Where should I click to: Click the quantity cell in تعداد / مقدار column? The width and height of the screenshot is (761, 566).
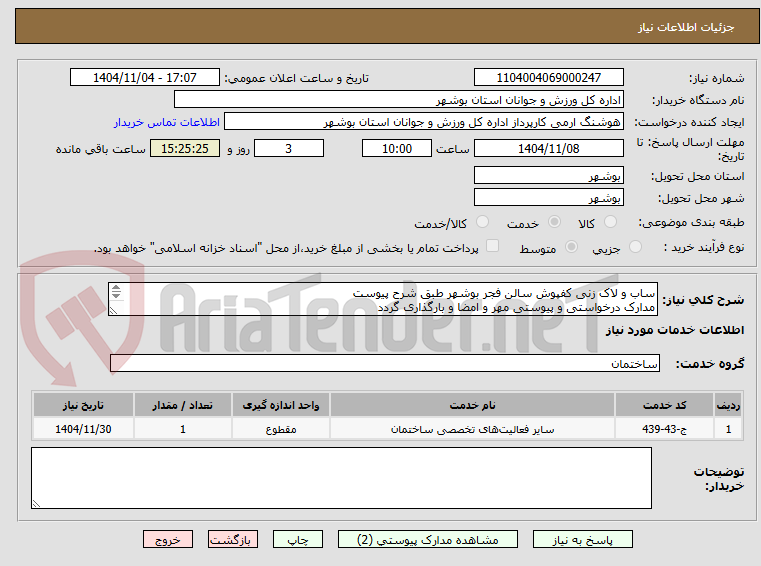coord(182,429)
